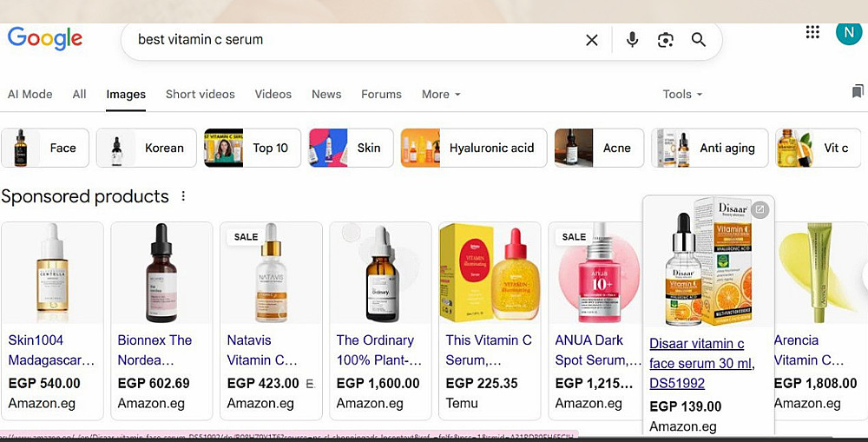Start voice search with microphone icon

632,40
